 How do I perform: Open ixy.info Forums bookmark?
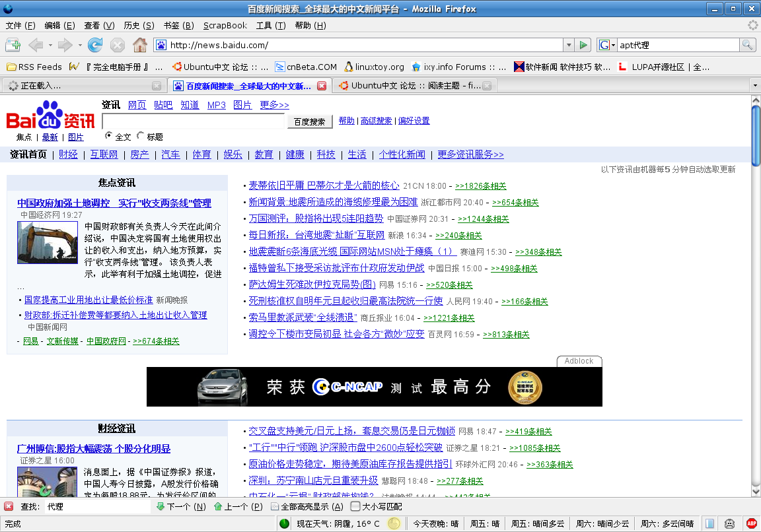tap(458, 67)
